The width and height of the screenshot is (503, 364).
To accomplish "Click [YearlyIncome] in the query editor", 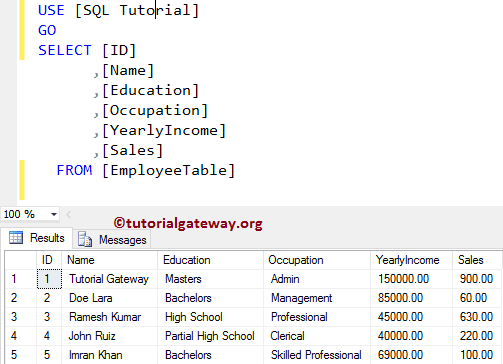I will tap(164, 130).
